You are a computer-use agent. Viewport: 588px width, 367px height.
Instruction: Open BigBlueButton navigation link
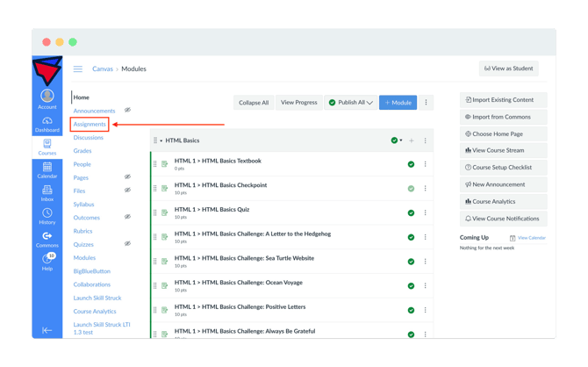click(x=92, y=271)
